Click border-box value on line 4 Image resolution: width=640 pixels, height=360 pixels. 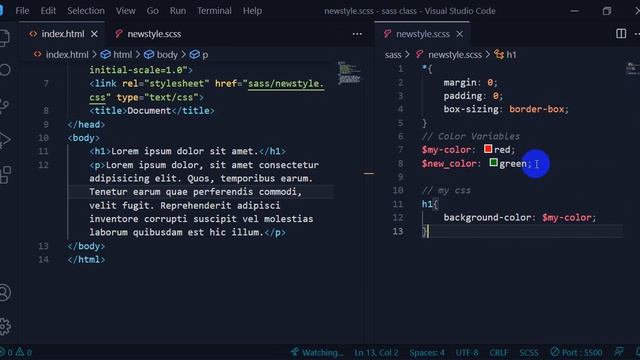(x=536, y=109)
